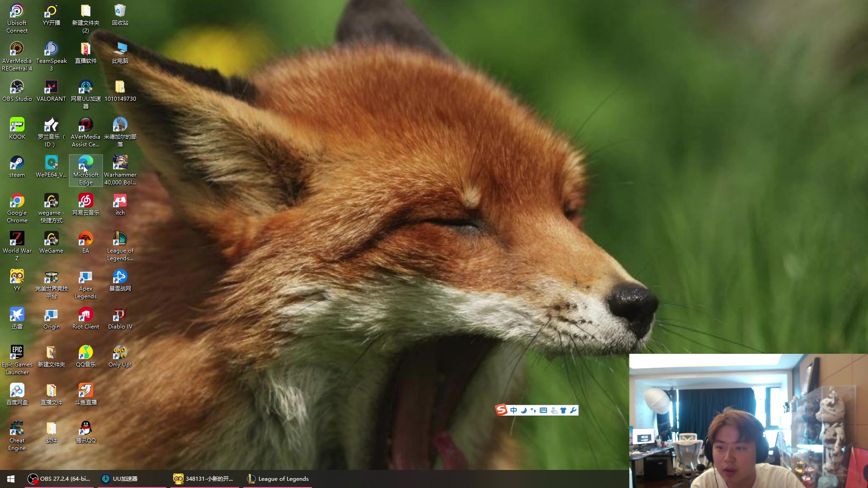The image size is (868, 488).
Task: Switch to OBS 27.2.4 taskbar window
Action: click(59, 479)
